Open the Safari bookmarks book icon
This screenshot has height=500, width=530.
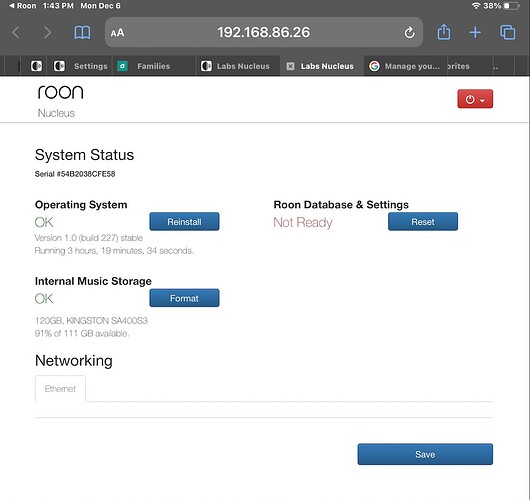coord(82,33)
